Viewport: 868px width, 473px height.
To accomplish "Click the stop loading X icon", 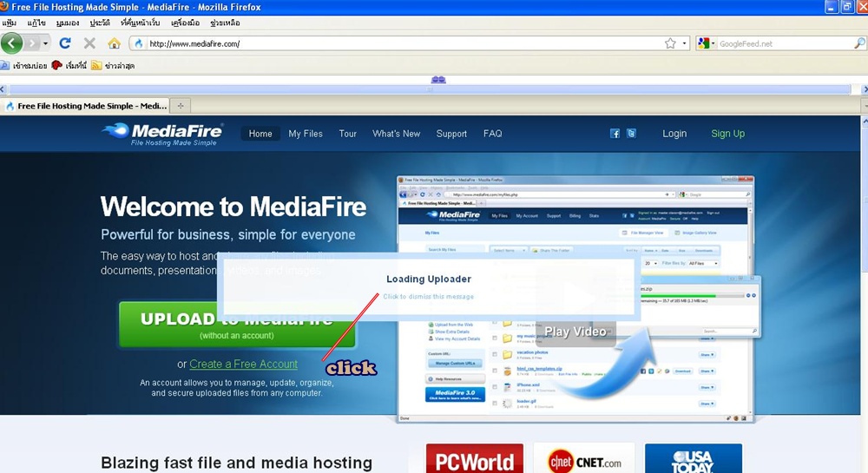I will [x=89, y=43].
